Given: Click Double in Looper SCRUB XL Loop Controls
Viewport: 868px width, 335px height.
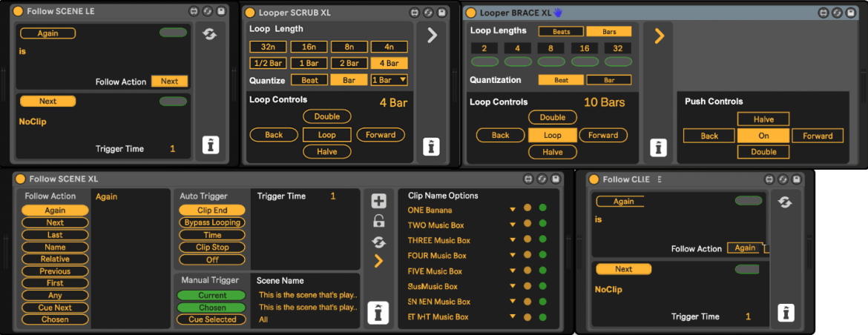Looking at the screenshot, I should coord(326,116).
